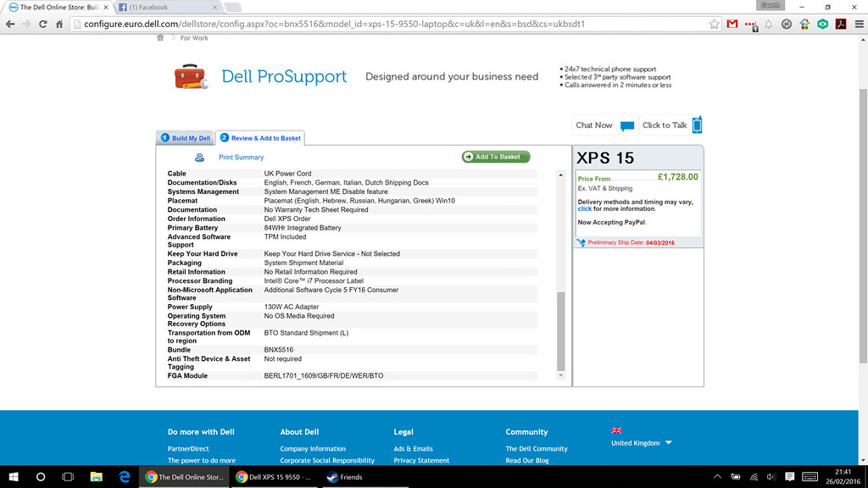Open the Chrome hamburger menu
The image size is (868, 488).
tap(860, 24)
